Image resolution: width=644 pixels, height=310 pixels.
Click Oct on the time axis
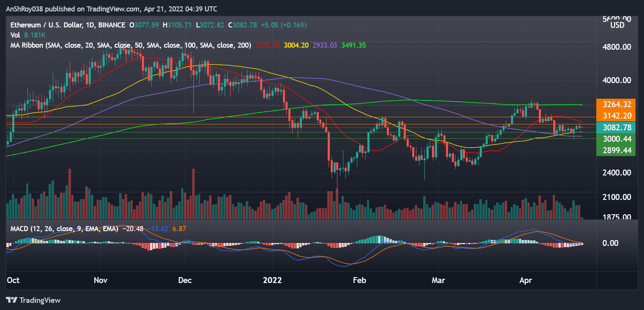[x=13, y=280]
